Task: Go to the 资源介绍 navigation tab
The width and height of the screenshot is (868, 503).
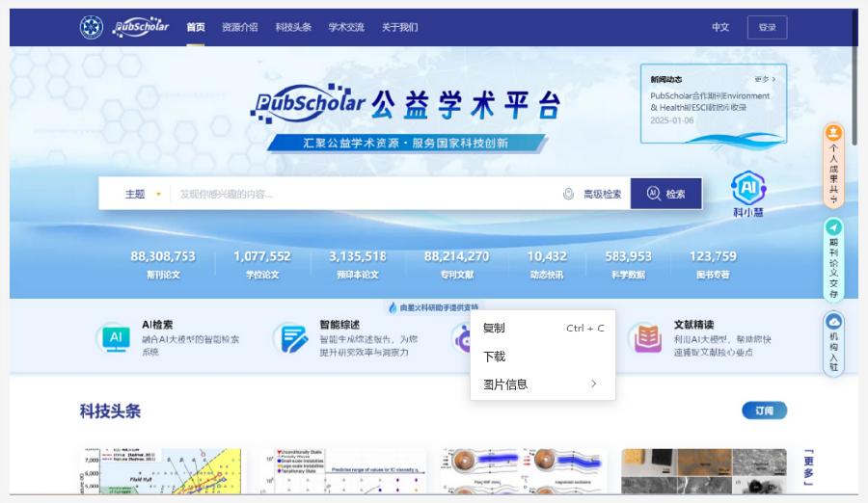Action: click(x=239, y=27)
